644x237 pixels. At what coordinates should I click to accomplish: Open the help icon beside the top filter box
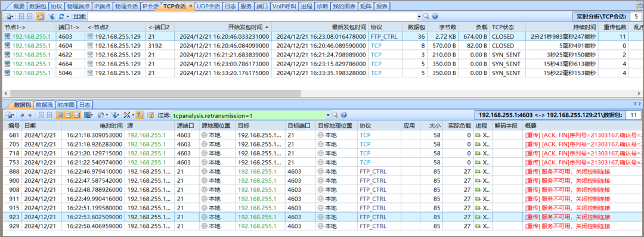(x=435, y=17)
